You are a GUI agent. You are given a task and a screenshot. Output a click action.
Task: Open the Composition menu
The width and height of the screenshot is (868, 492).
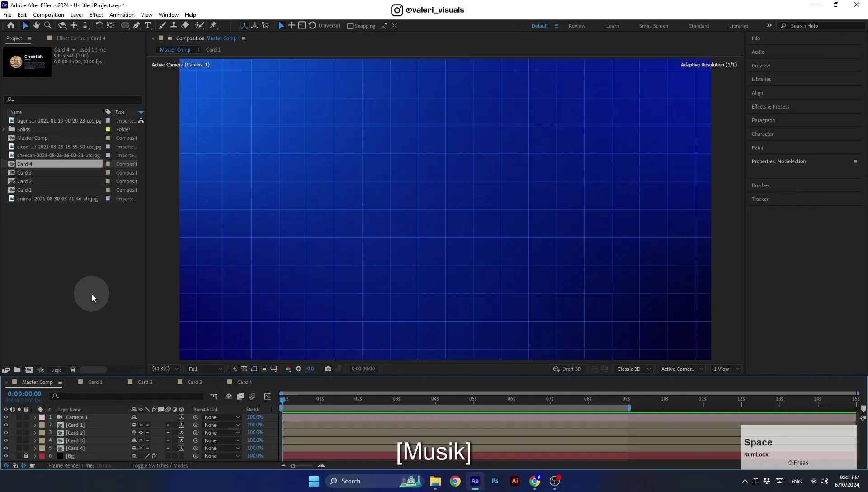click(x=48, y=15)
